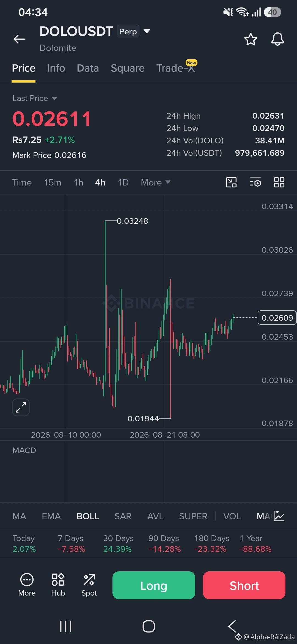The height and width of the screenshot is (644, 297).
Task: Tap the MACD panel label
Action: (24, 450)
